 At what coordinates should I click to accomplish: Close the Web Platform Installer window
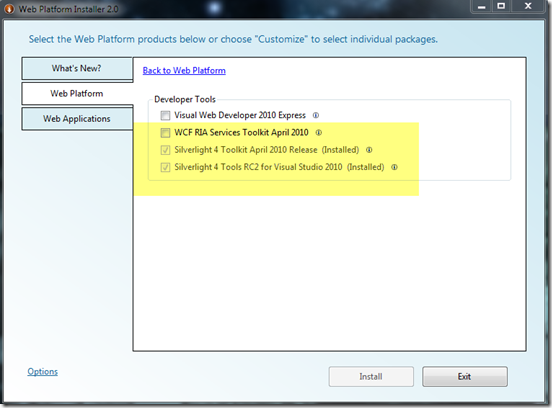pyautogui.click(x=528, y=6)
